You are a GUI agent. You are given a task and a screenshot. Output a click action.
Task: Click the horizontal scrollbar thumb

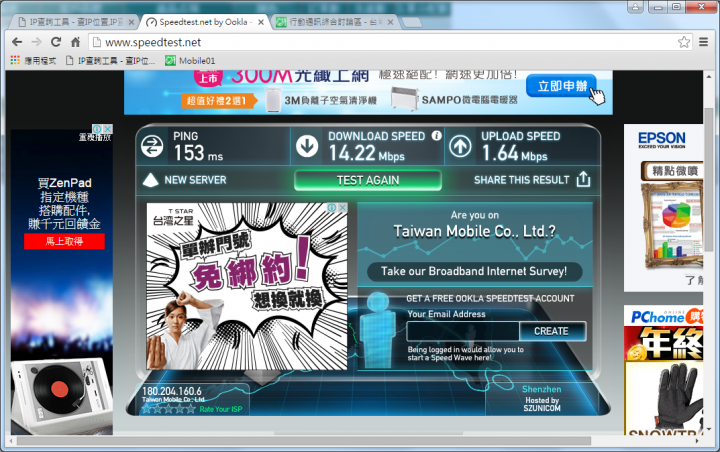coord(304,441)
